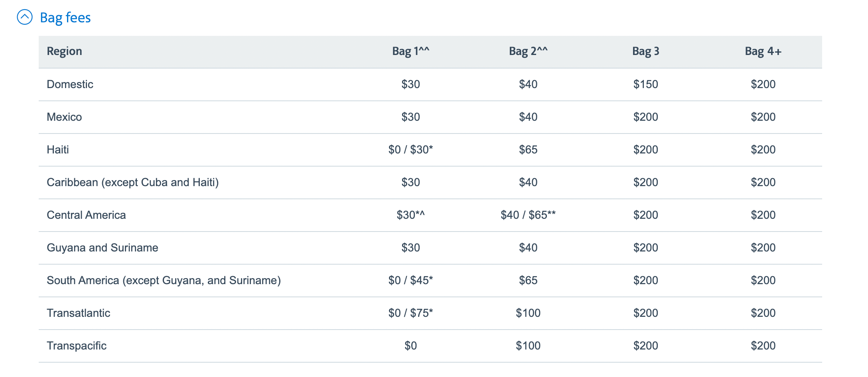Click South America (except Guyana, and Suriname)
This screenshot has width=868, height=377.
coord(164,281)
